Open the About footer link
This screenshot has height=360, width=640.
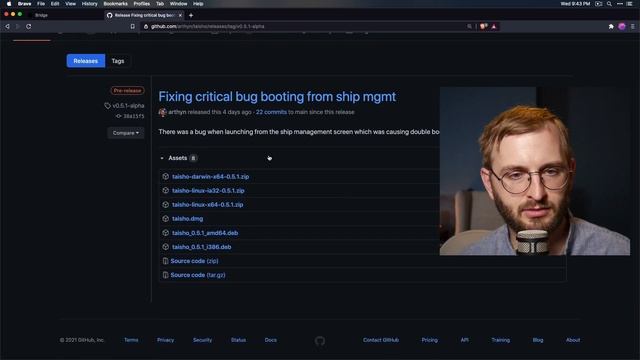coord(573,340)
